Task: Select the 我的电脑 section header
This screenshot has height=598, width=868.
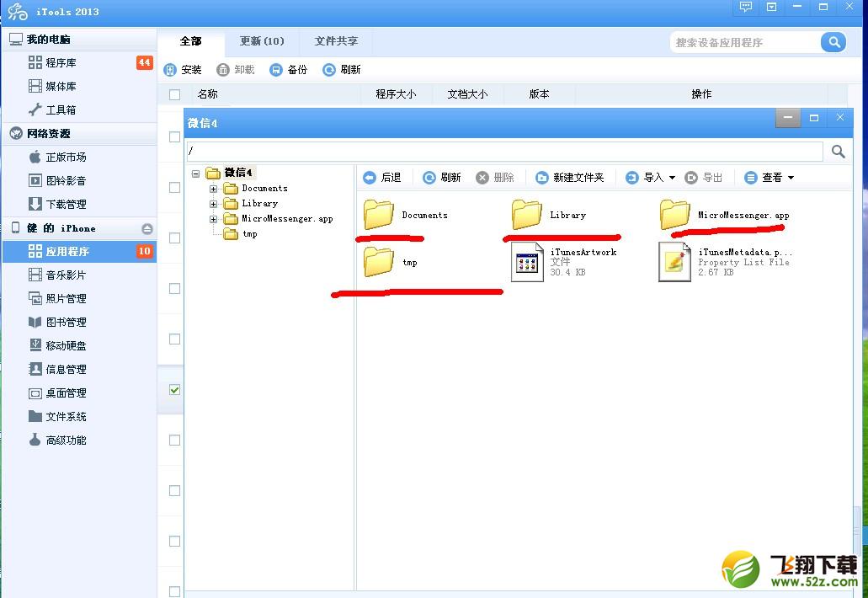Action: 79,40
